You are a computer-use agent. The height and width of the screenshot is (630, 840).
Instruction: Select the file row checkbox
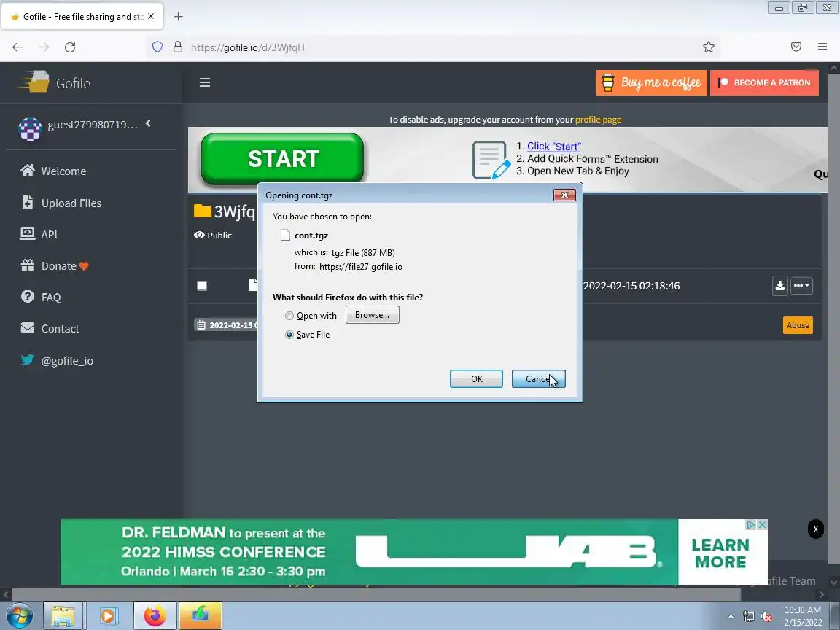tap(202, 286)
